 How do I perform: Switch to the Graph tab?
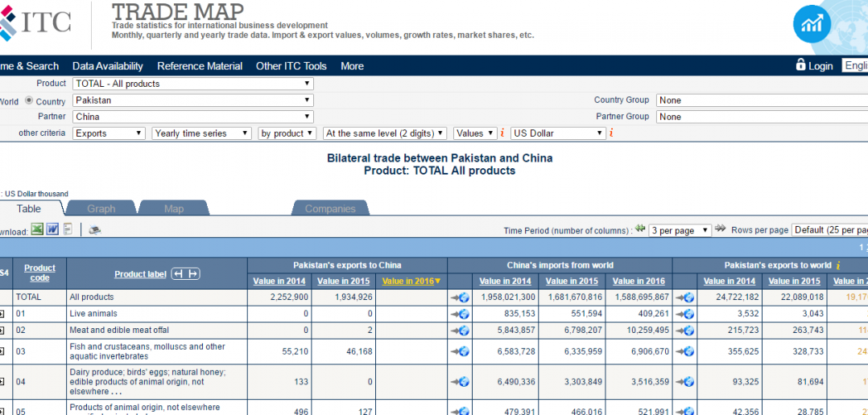click(101, 208)
